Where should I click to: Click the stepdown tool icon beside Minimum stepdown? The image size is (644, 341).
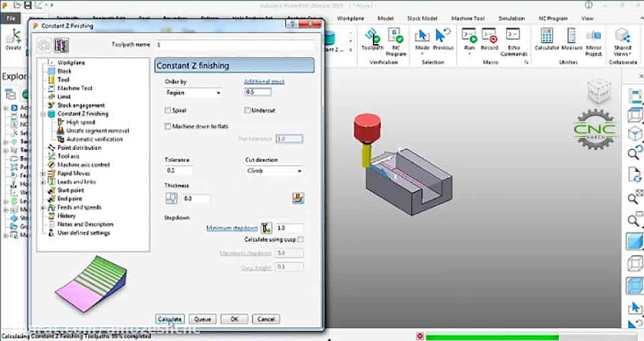(266, 228)
